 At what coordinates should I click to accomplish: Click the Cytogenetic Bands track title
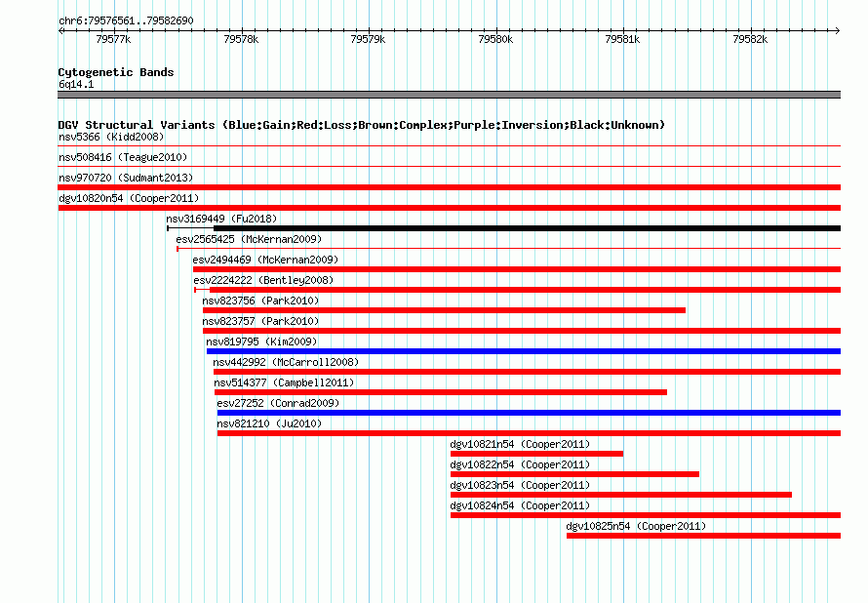pyautogui.click(x=116, y=72)
